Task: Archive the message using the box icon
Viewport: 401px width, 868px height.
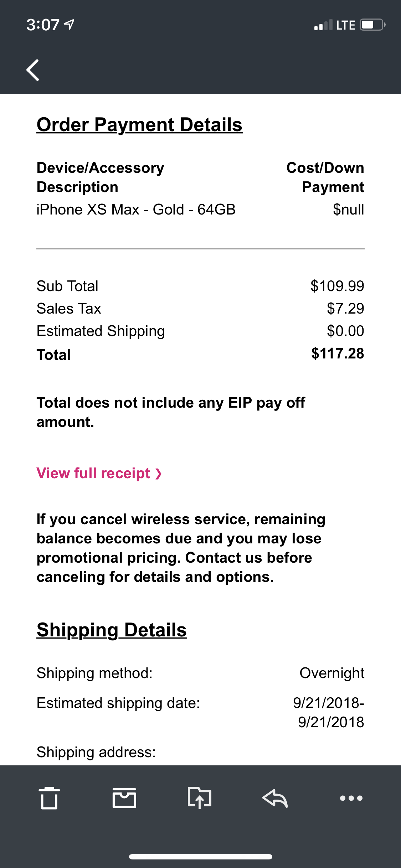Action: (124, 798)
